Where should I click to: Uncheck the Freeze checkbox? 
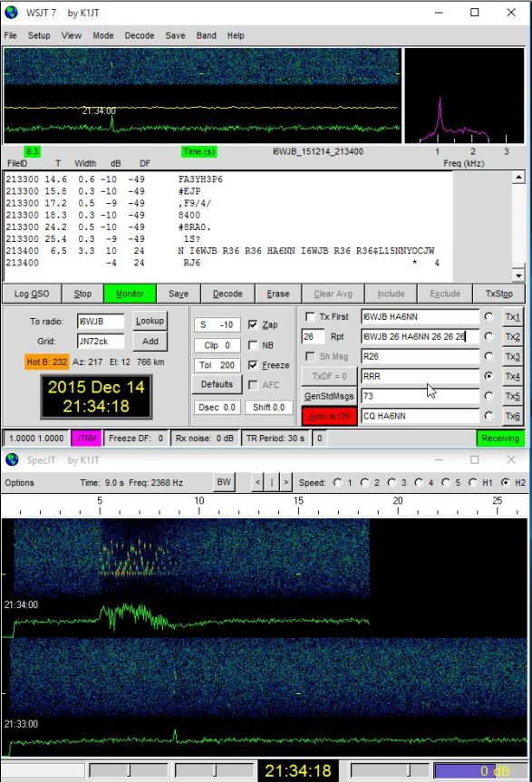click(253, 365)
